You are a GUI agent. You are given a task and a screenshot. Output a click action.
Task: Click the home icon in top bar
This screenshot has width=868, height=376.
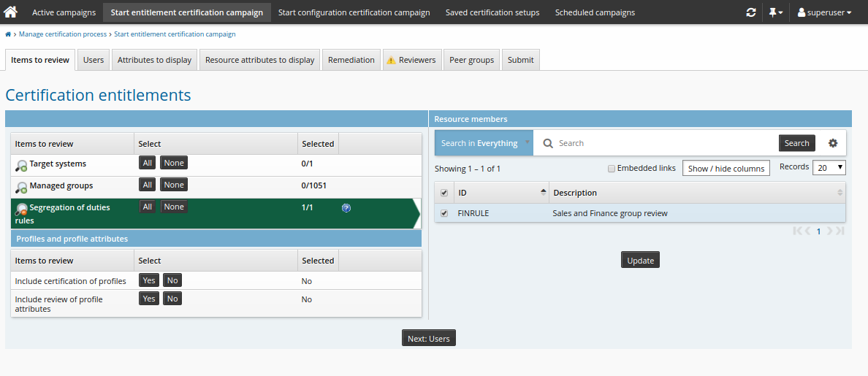pyautogui.click(x=11, y=12)
